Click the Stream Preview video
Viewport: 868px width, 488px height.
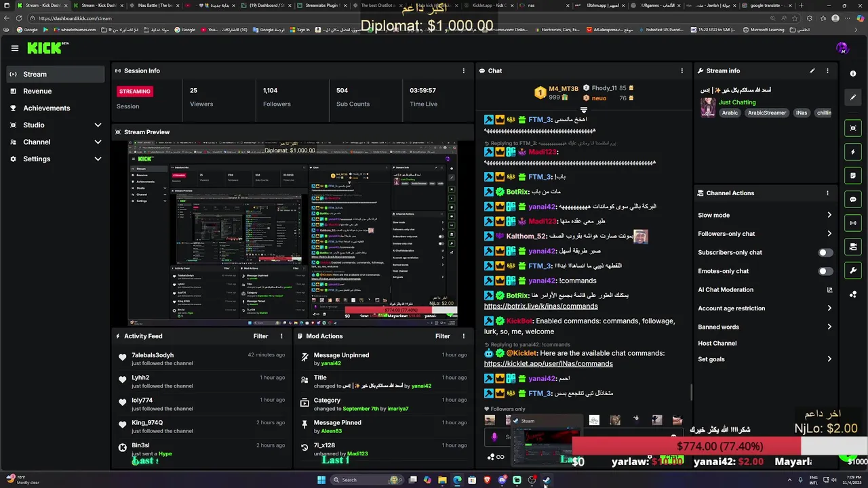point(293,235)
